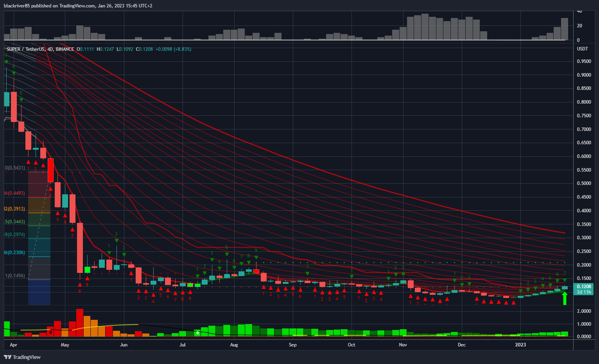
Task: Select the 'SUPER / TetherUS, 4D, BINANCE' symbol legend
Action: 40,49
